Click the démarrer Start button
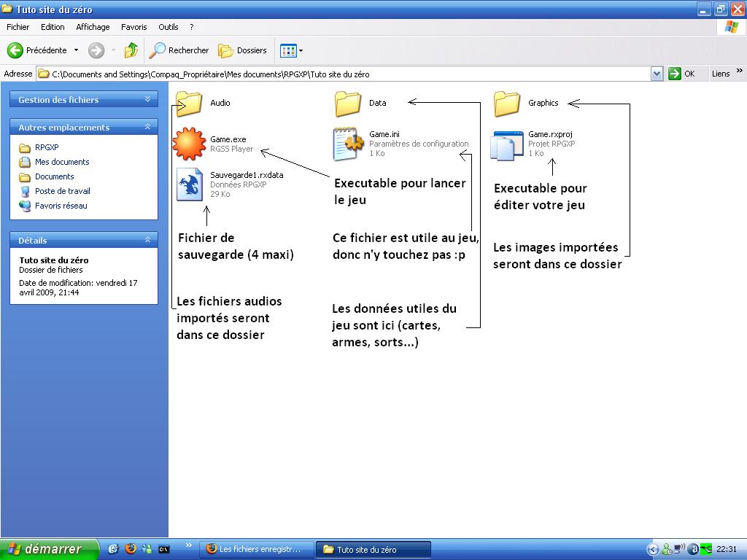747x560 pixels. tap(49, 549)
